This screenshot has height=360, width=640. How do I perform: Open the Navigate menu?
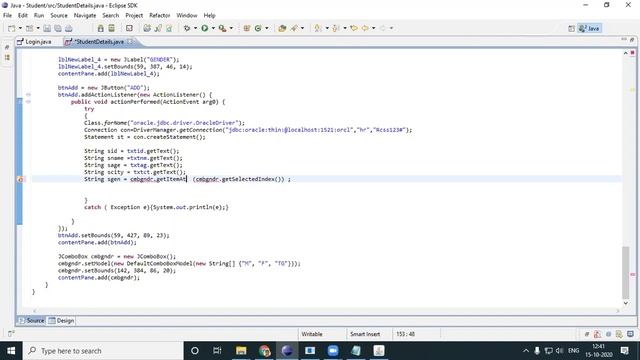(x=85, y=16)
